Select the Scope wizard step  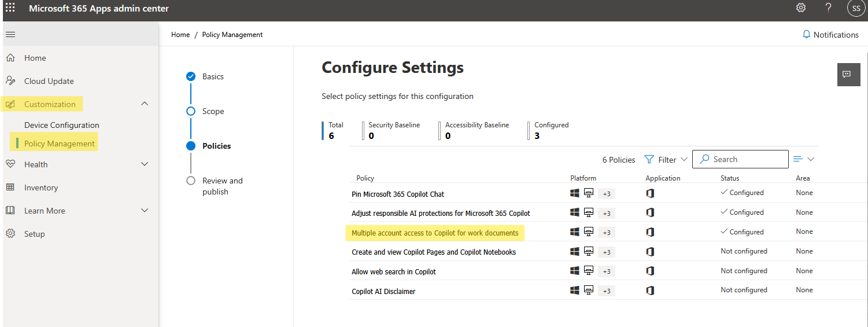(213, 111)
